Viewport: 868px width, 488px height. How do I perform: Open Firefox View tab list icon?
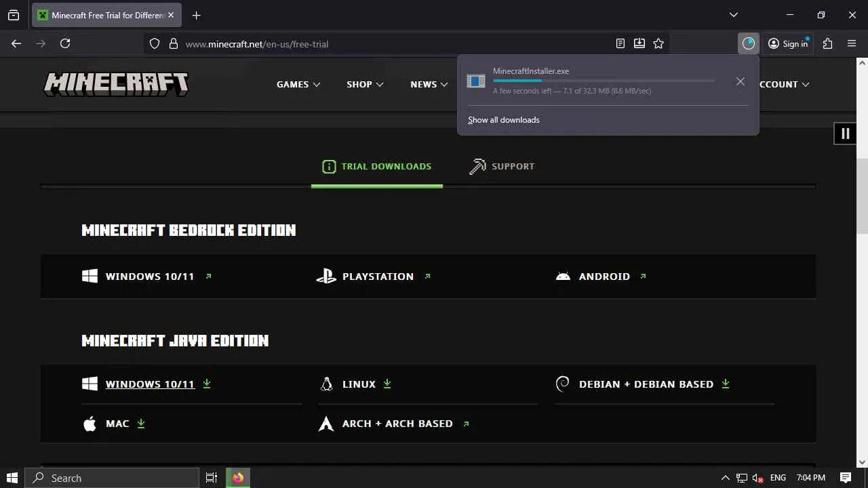pos(14,15)
